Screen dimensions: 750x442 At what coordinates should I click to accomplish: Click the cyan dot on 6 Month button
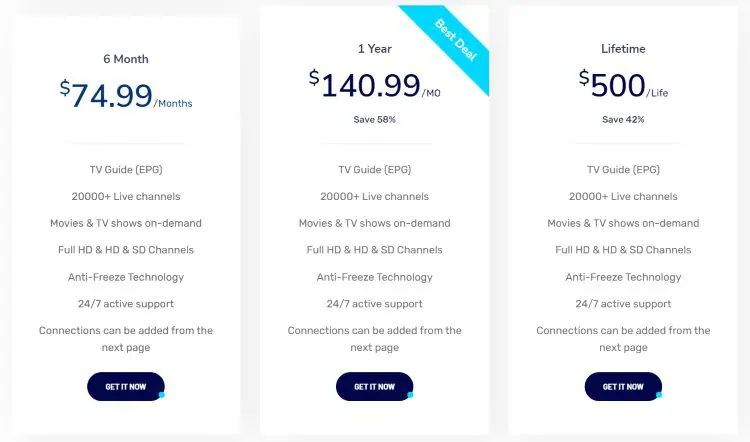[x=162, y=395]
